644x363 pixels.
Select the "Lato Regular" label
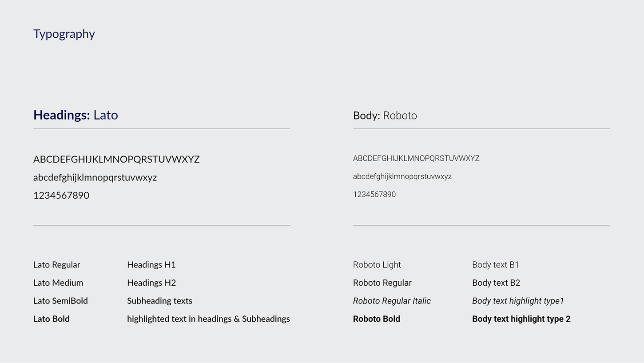pyautogui.click(x=57, y=265)
